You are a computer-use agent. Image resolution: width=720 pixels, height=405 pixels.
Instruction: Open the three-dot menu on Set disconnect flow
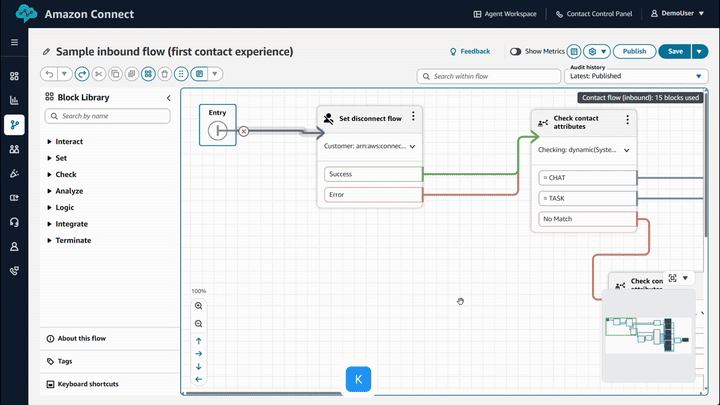413,117
